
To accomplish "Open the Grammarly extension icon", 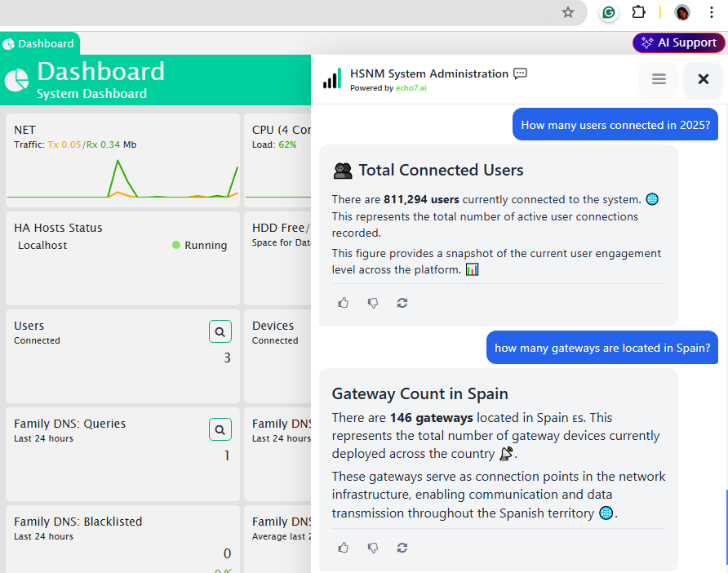I will [608, 12].
